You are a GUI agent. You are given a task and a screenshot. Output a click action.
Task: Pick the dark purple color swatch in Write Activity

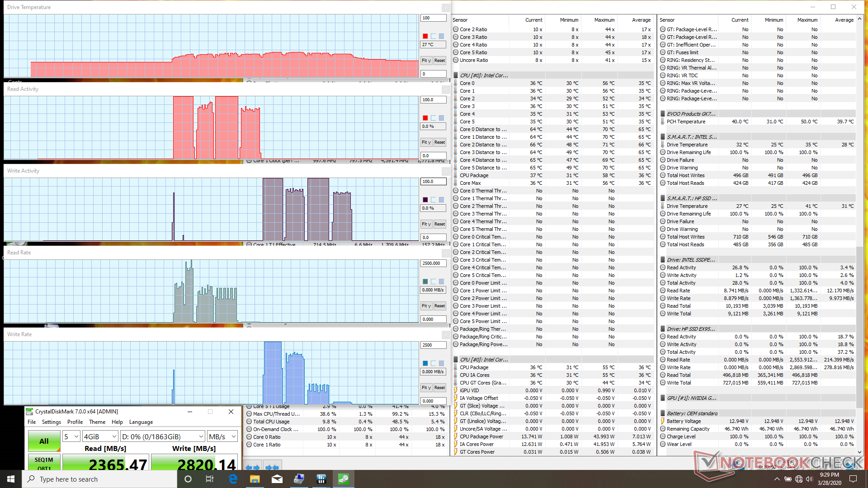click(x=425, y=200)
